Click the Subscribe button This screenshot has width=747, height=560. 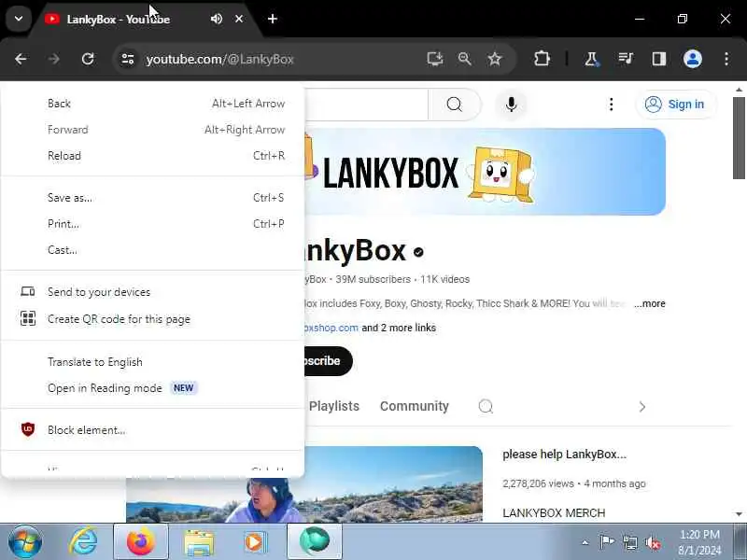(329, 361)
